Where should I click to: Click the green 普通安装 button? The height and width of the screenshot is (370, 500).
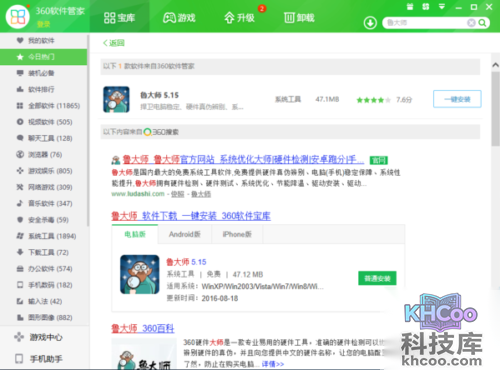(x=377, y=278)
